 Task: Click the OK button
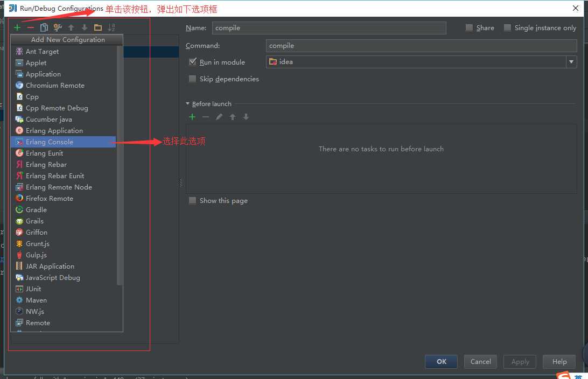coord(441,361)
